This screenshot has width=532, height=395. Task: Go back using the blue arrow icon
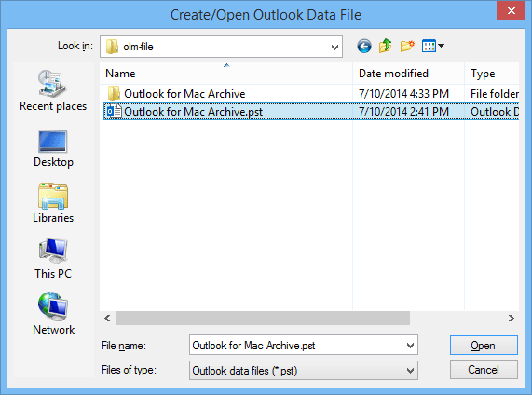[x=364, y=47]
